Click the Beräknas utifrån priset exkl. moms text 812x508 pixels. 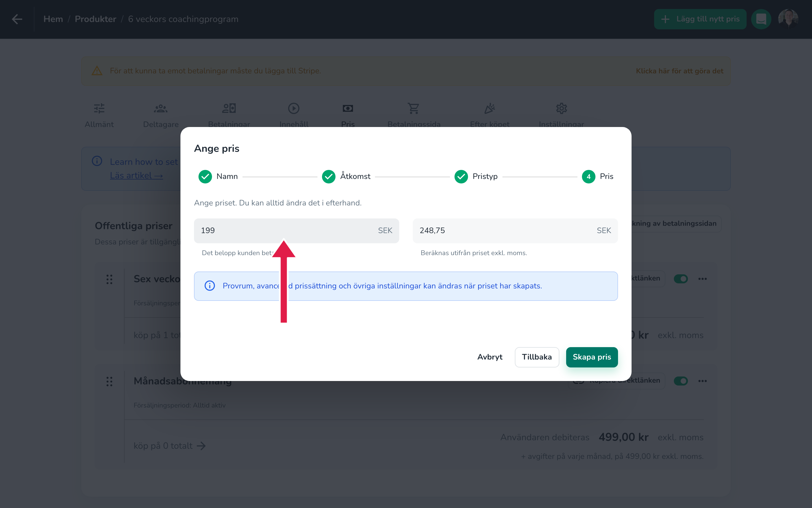474,253
